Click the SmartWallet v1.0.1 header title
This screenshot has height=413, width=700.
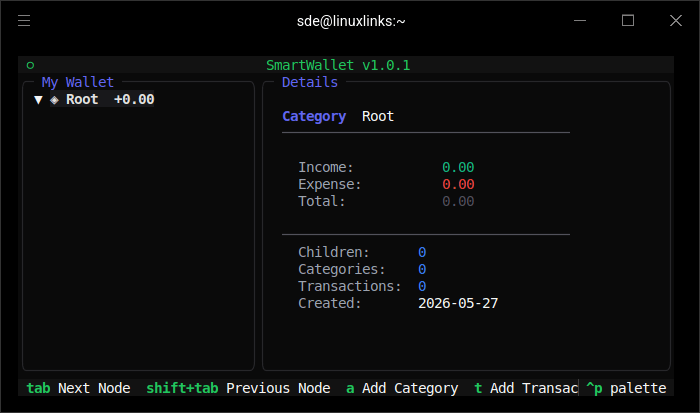coord(338,66)
